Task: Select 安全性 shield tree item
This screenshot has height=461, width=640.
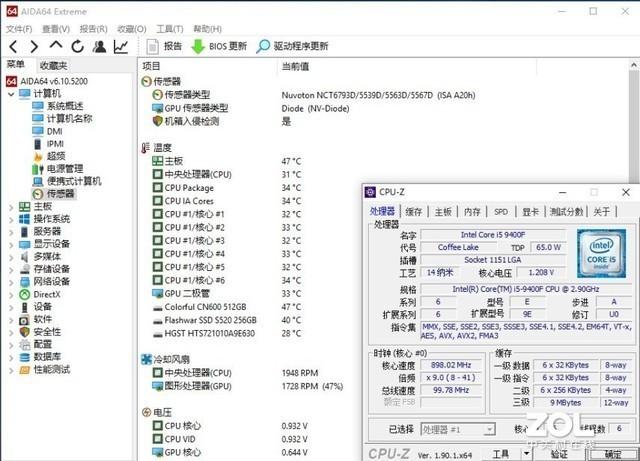Action: [40, 332]
